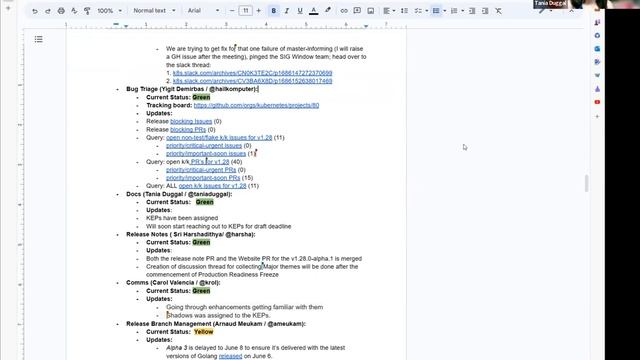The width and height of the screenshot is (640, 360).
Task: Insert a checklist
Action: coord(417,11)
